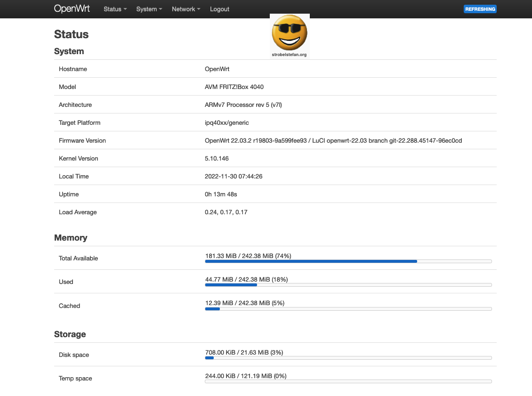Click the sunglasses smiley face logo

click(290, 32)
